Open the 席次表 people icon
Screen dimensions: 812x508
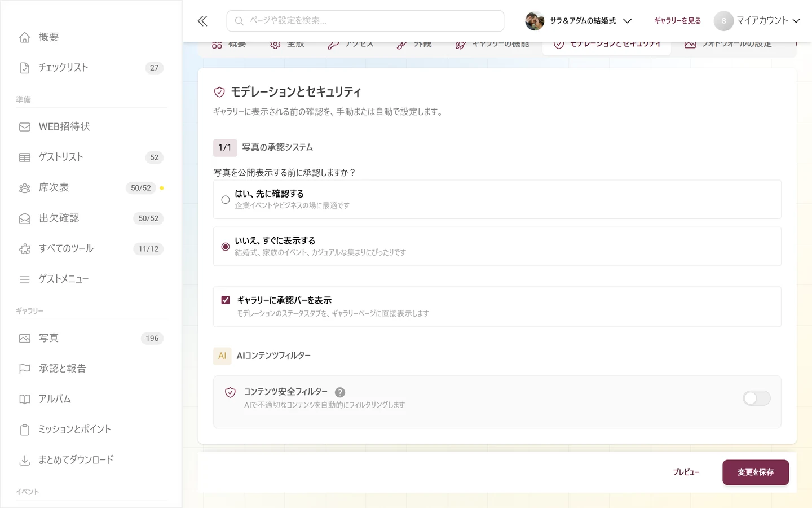point(25,188)
